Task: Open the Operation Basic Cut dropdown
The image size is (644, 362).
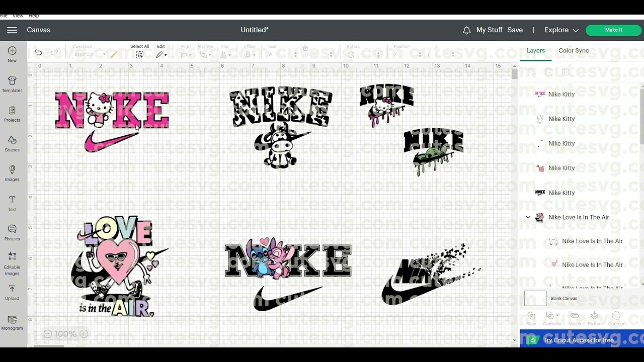Action: coord(90,54)
